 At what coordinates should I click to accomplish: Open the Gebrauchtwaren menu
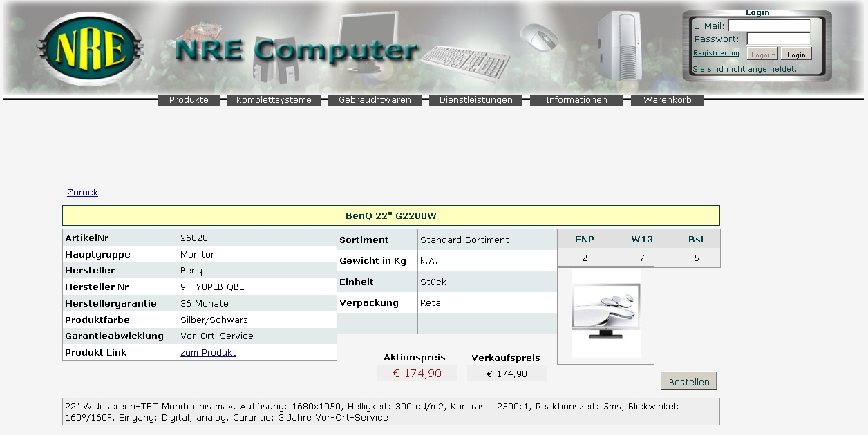pyautogui.click(x=375, y=100)
